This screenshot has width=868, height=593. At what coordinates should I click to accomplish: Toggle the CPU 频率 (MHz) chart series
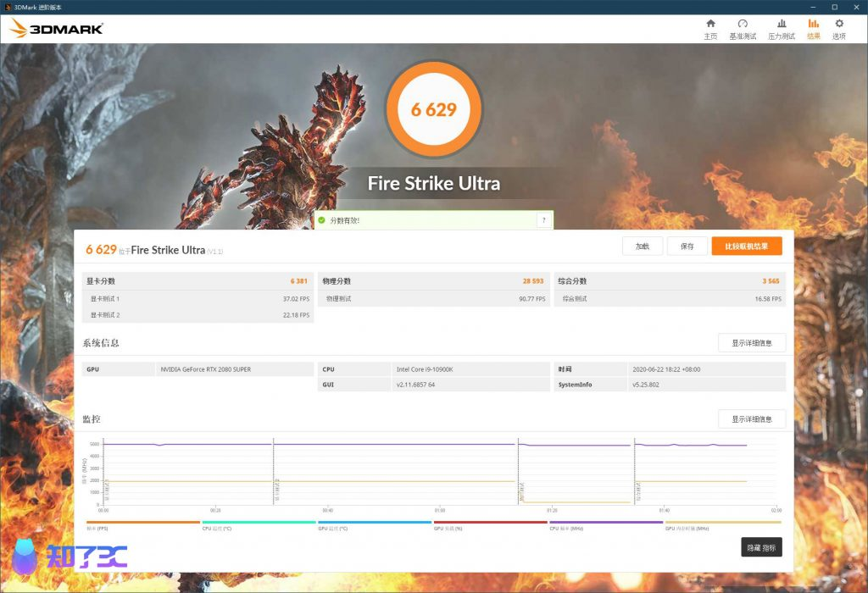tap(605, 525)
